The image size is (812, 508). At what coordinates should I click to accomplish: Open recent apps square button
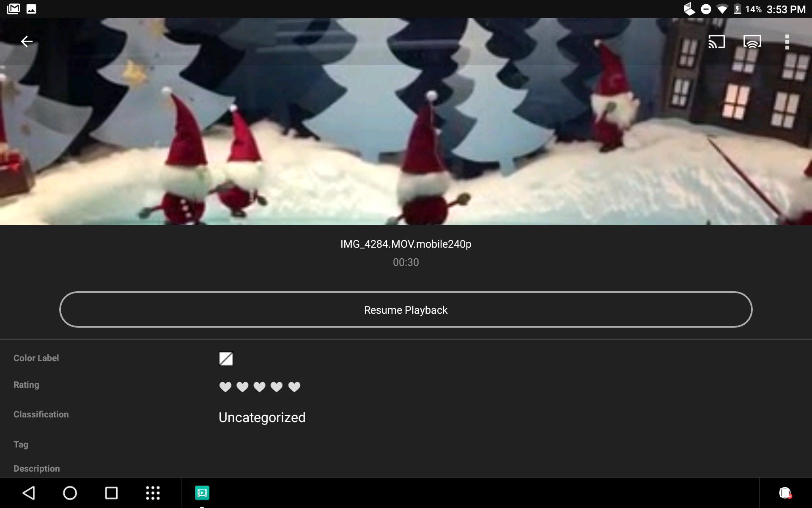111,493
